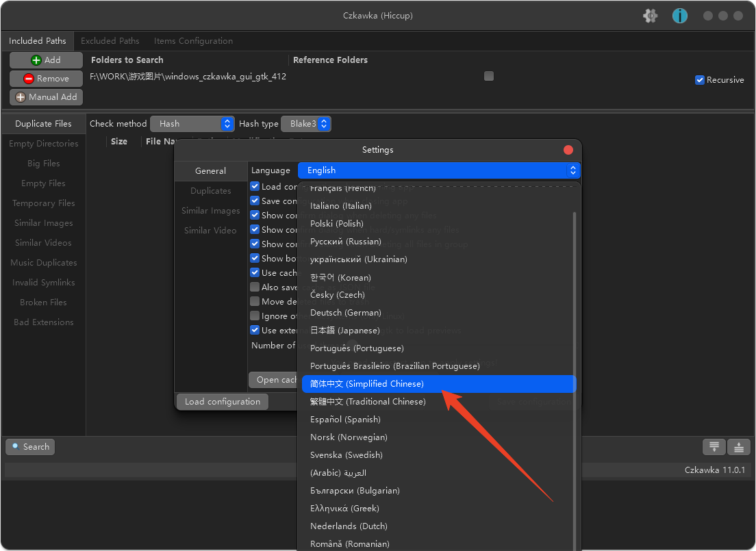Open the Check method Hash dropdown
756x551 pixels.
point(192,124)
